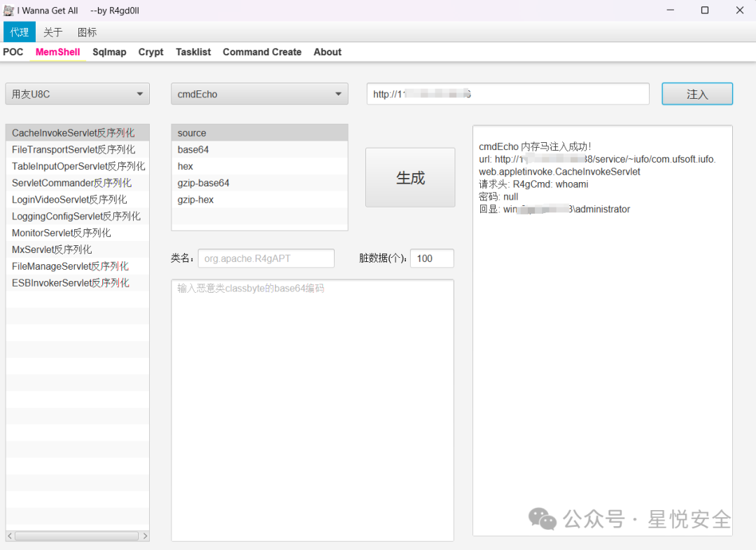Focus the target URL input field

tap(507, 94)
